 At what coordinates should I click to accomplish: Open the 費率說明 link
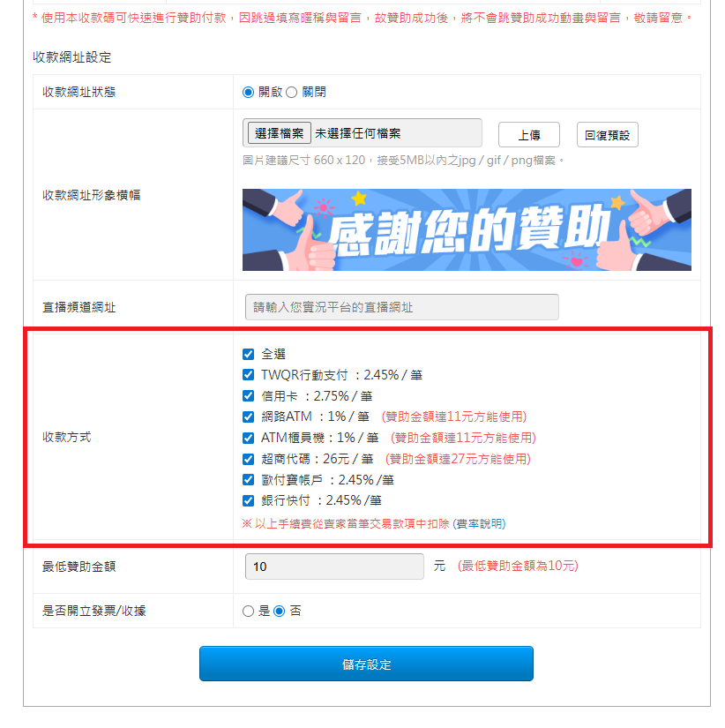[479, 523]
